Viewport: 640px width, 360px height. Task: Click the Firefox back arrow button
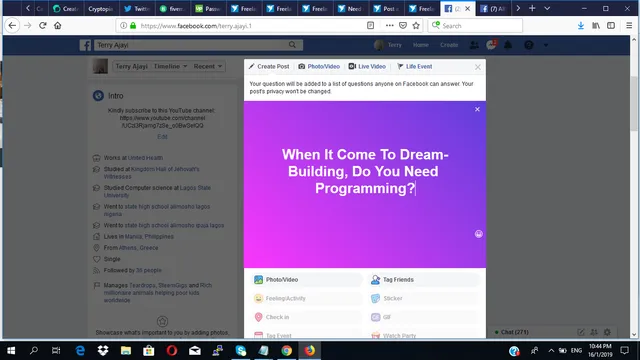(x=12, y=25)
